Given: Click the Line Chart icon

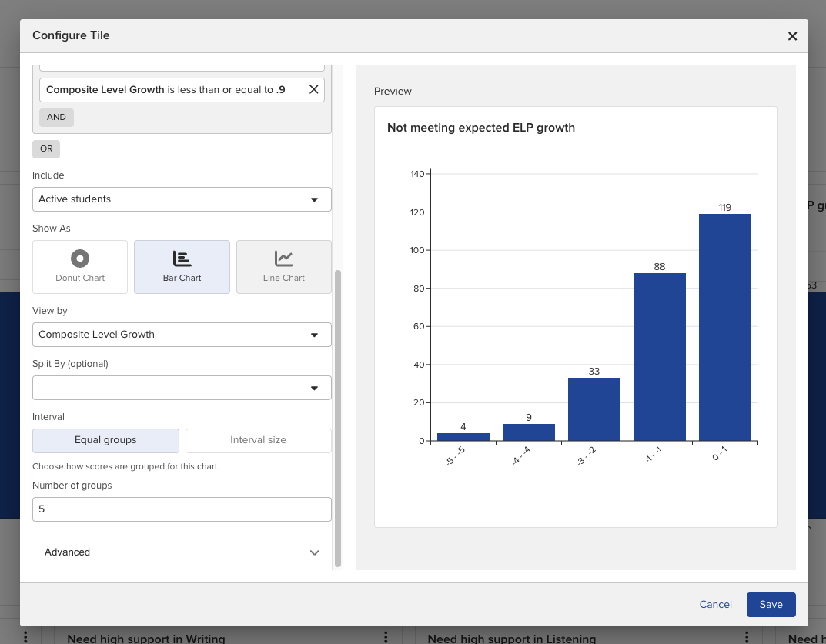Looking at the screenshot, I should (x=284, y=259).
